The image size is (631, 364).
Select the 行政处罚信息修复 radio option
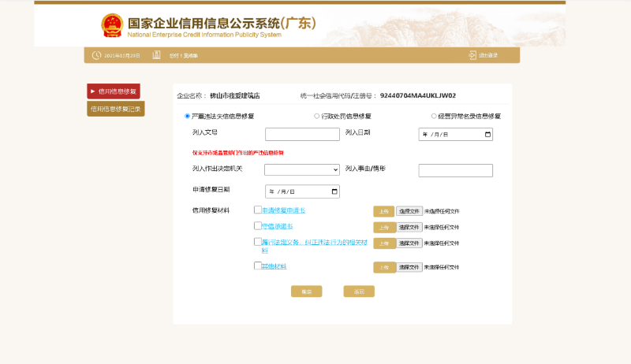click(x=317, y=116)
